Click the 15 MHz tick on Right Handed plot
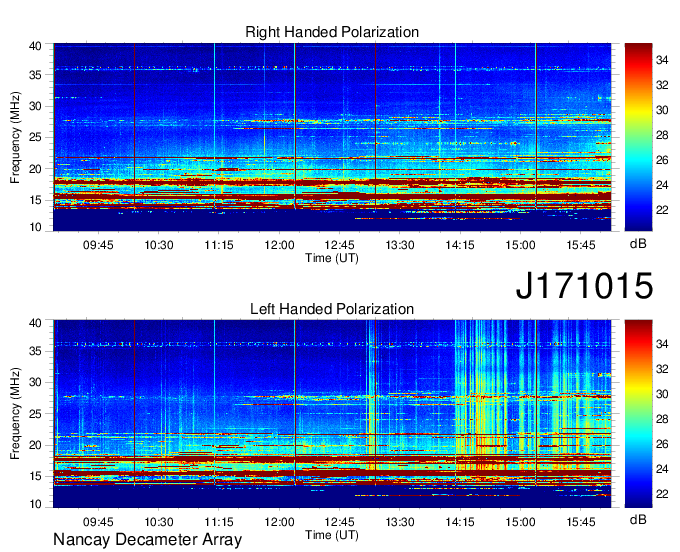 pyautogui.click(x=36, y=200)
